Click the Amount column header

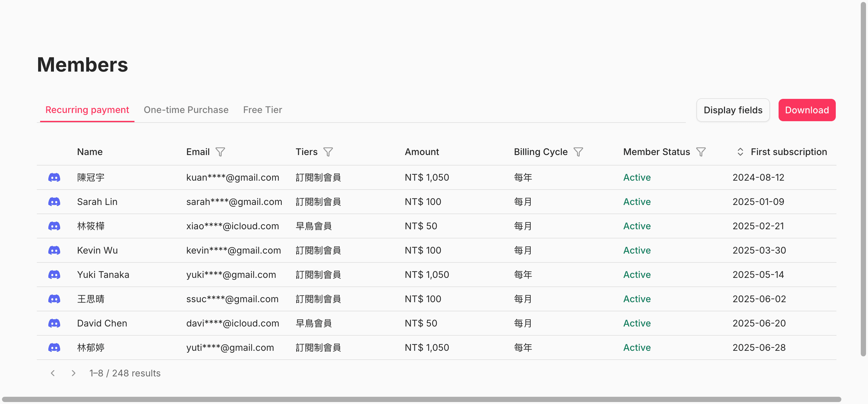(422, 152)
